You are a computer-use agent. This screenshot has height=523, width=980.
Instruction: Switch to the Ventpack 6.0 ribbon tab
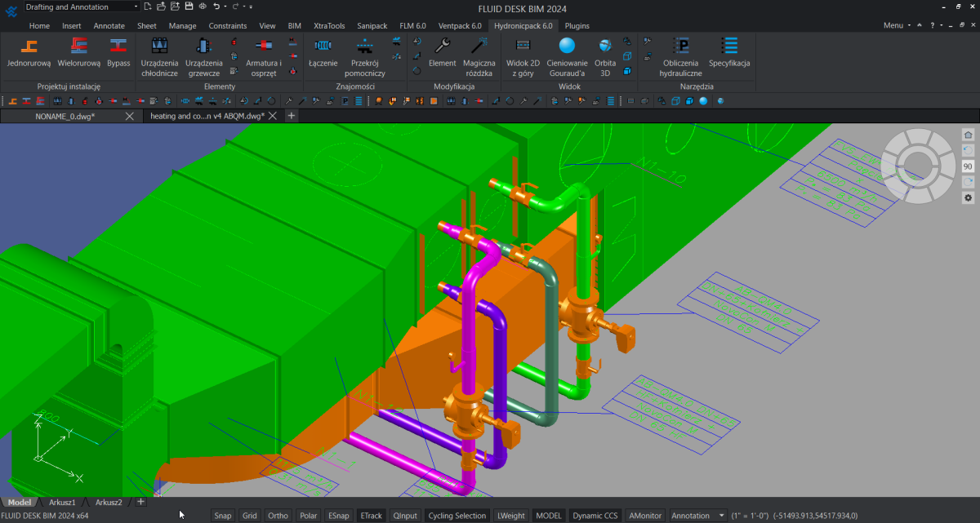click(x=460, y=25)
